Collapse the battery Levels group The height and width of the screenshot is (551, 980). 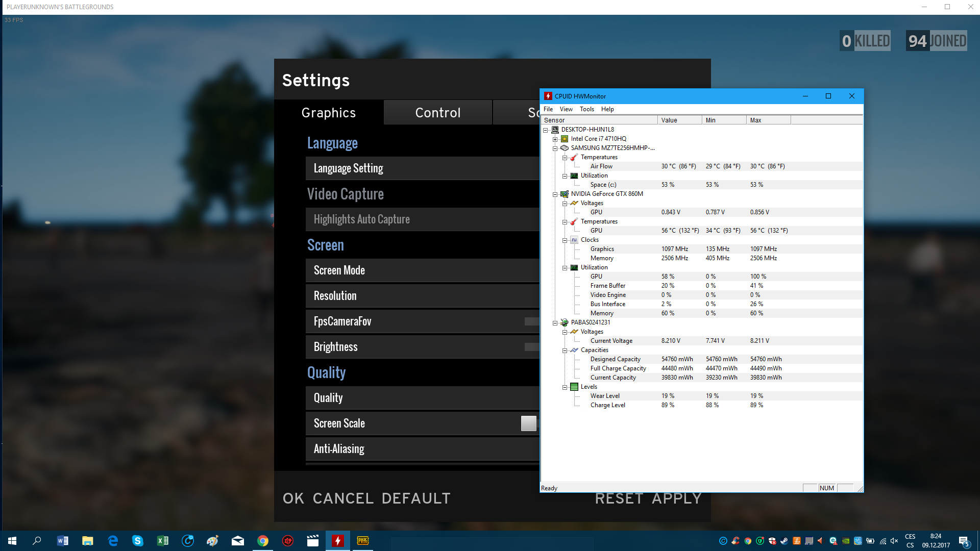(x=565, y=387)
